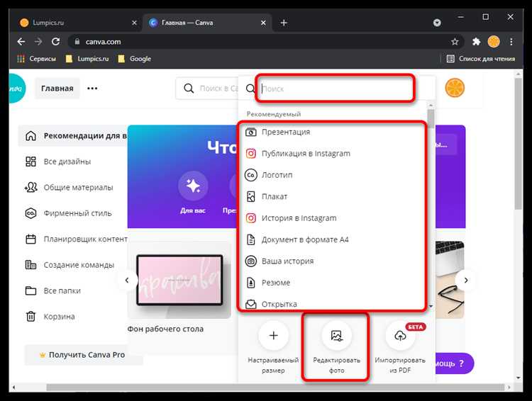Viewport: 532px width, 401px height.
Task: Click the horizontal scrollbar at the bottom
Action: coord(275,387)
